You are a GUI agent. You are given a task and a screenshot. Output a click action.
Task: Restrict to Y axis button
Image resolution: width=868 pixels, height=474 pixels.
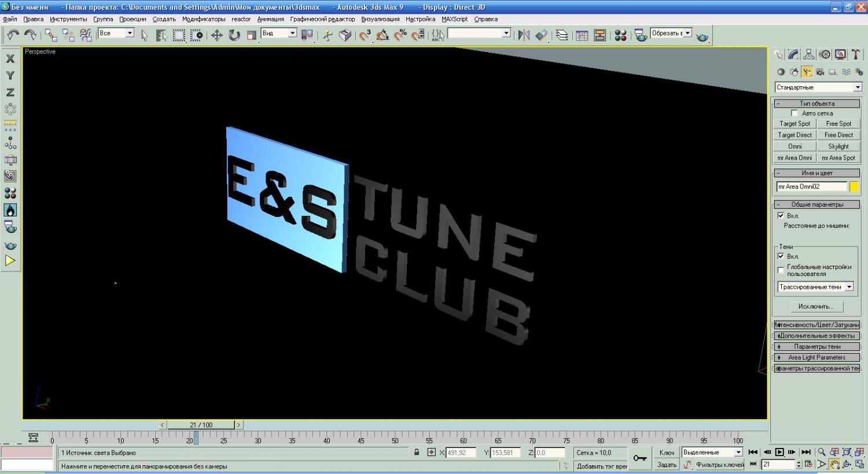10,75
